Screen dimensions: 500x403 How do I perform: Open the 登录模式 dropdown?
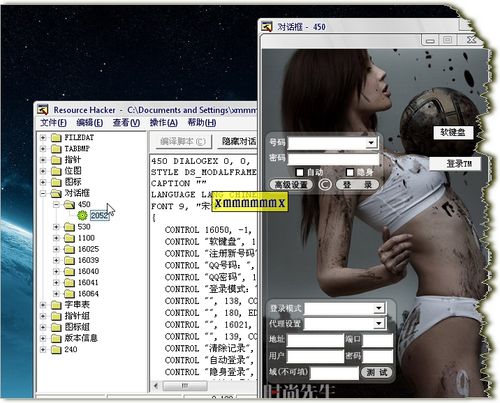click(379, 308)
